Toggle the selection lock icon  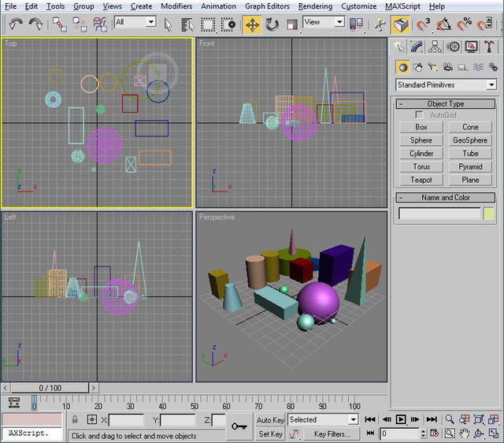click(75, 420)
